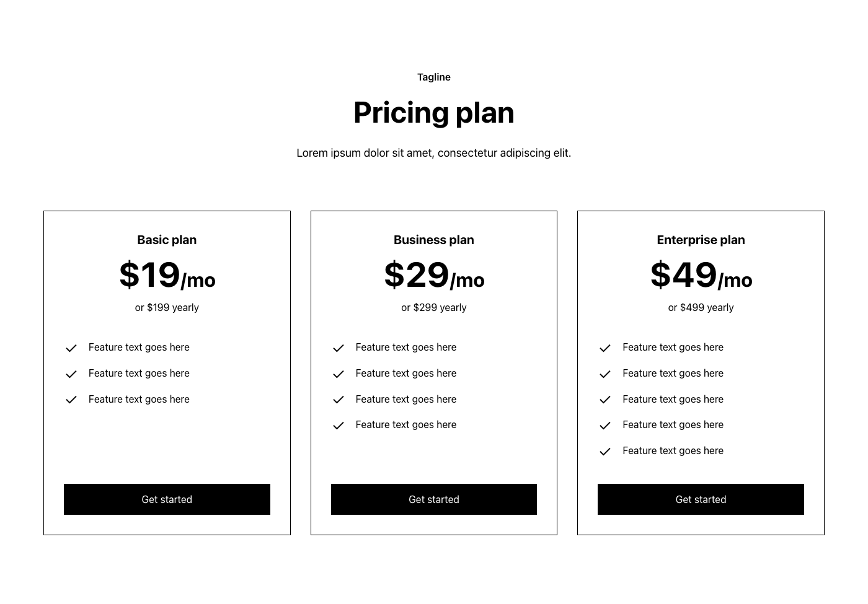The width and height of the screenshot is (868, 604).
Task: Click the Tagline text above heading
Action: click(x=434, y=77)
